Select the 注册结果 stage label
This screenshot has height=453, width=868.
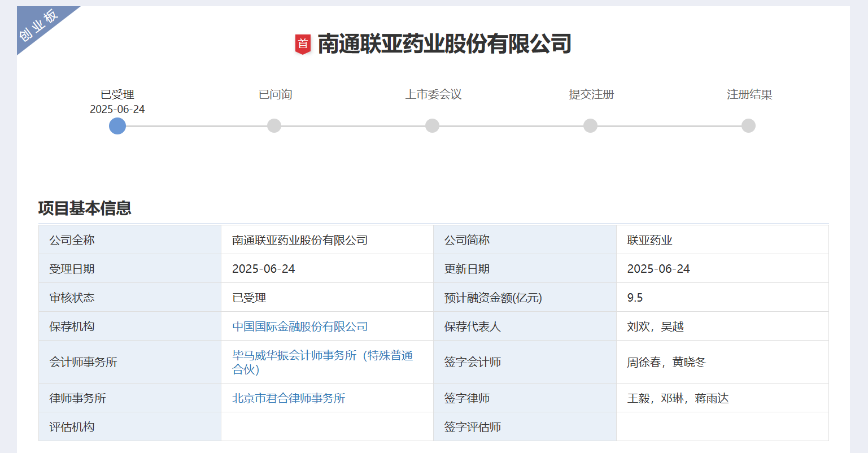click(748, 94)
